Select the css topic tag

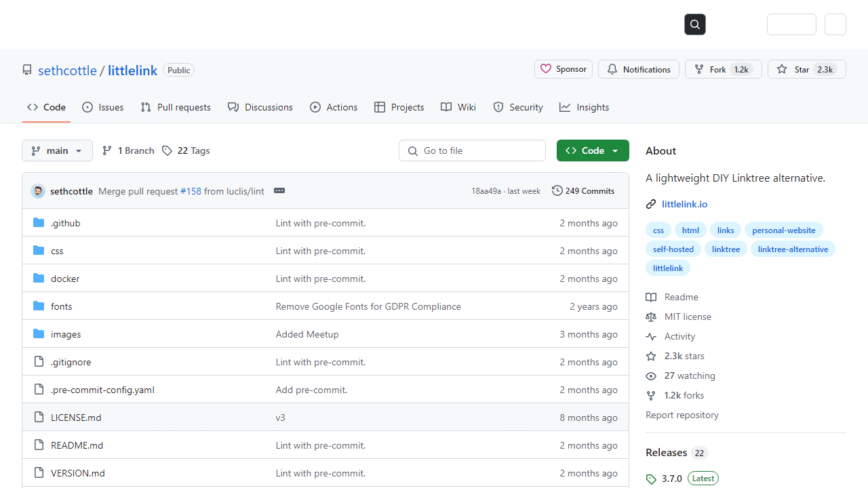click(658, 230)
